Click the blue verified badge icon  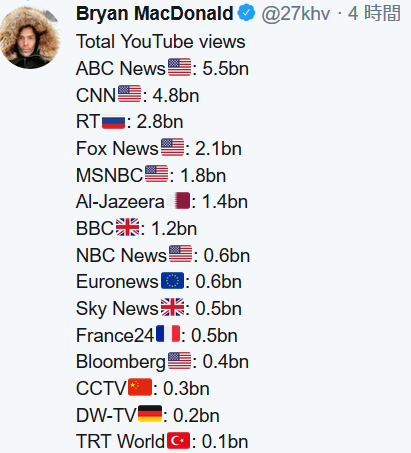point(246,13)
